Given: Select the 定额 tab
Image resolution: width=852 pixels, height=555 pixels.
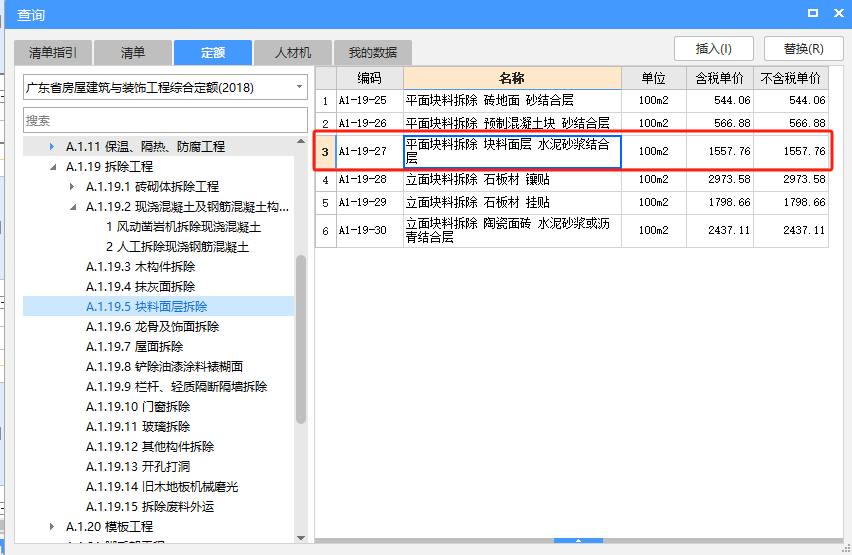Looking at the screenshot, I should [x=212, y=53].
